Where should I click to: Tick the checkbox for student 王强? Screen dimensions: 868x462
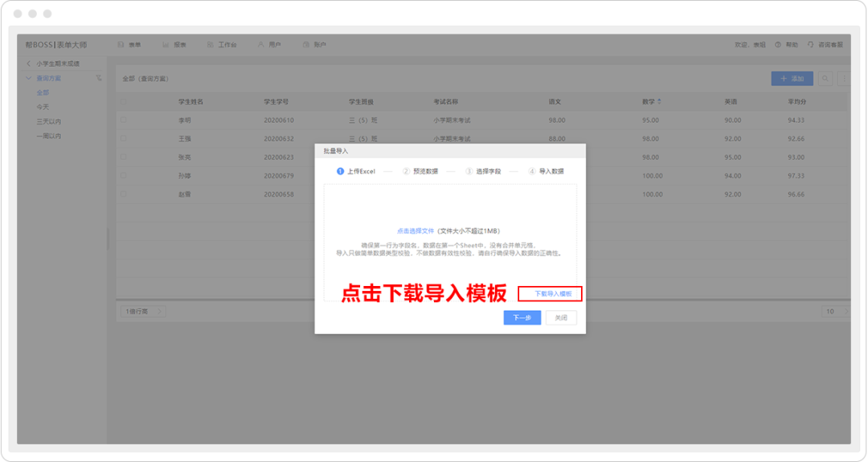124,138
